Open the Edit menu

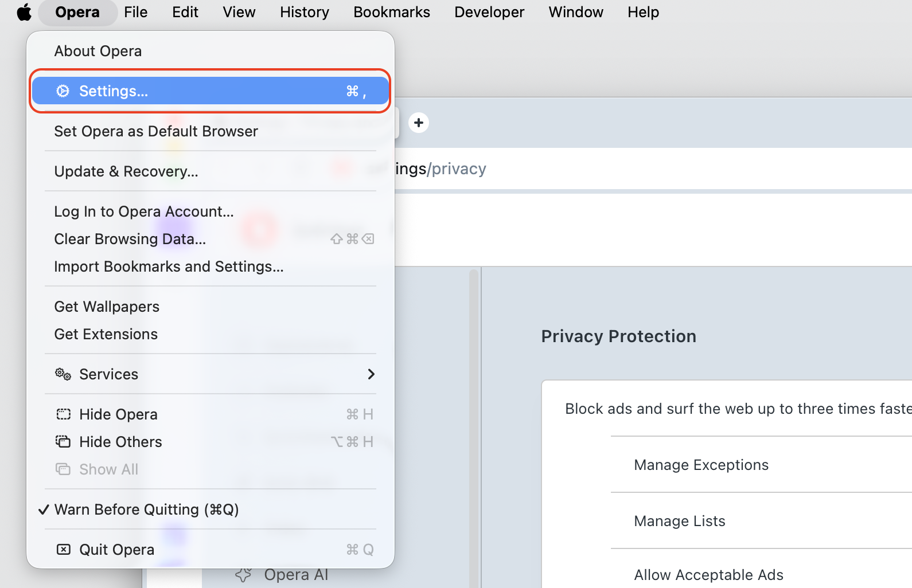(185, 12)
